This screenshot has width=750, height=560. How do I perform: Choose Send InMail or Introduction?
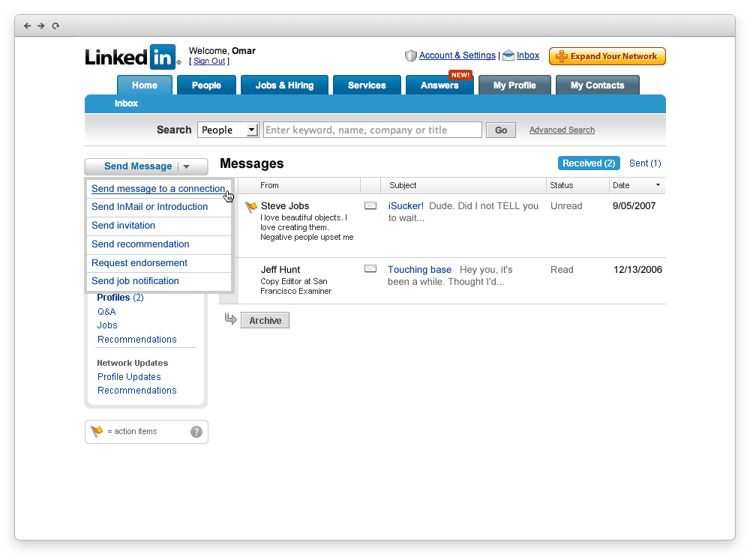point(150,207)
